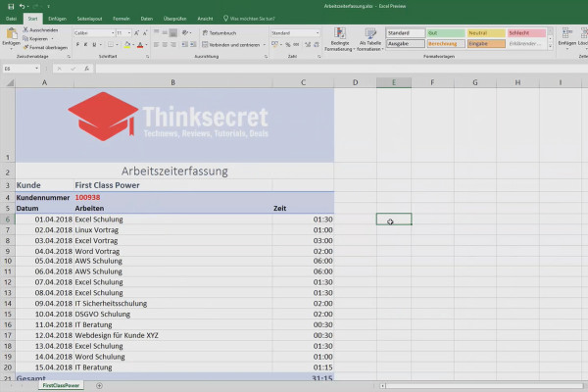588x392 pixels.
Task: Apply the Neutral cell style
Action: tap(486, 33)
